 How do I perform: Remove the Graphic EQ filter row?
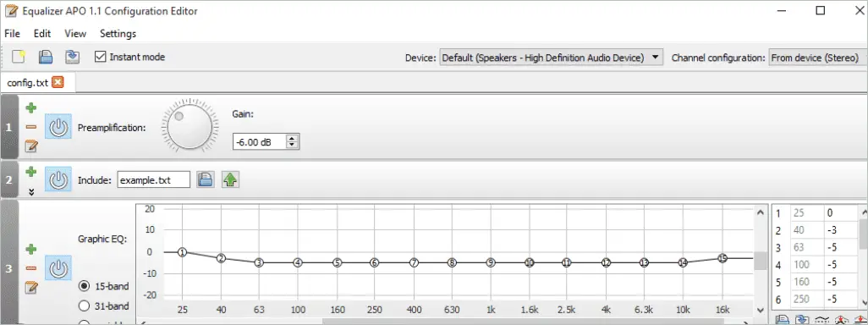(31, 268)
